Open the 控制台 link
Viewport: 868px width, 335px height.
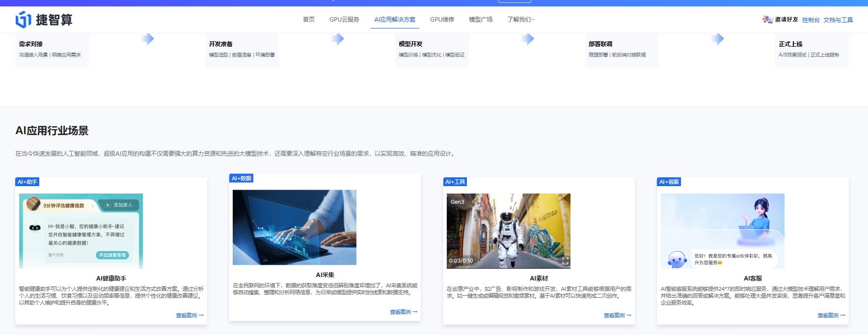811,20
